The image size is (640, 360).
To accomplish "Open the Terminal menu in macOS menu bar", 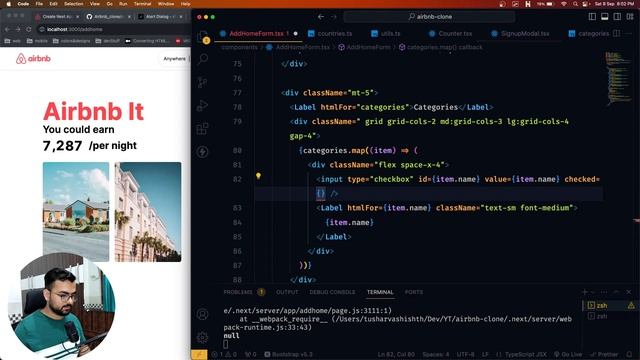I will 142,4.
